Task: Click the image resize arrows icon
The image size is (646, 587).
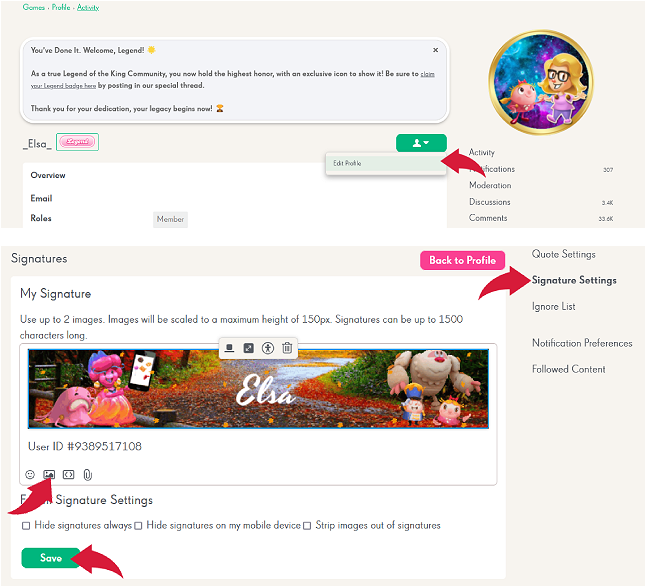Action: [248, 348]
